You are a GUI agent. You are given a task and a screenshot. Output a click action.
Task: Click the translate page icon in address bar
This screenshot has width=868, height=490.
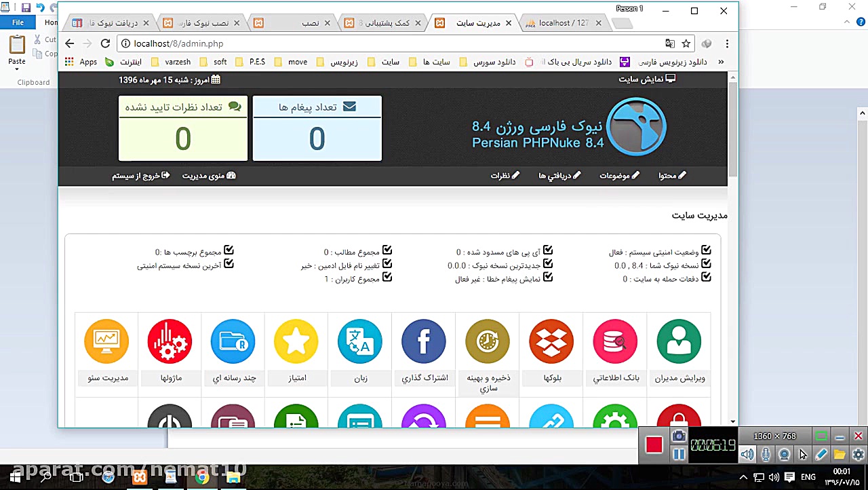(670, 43)
